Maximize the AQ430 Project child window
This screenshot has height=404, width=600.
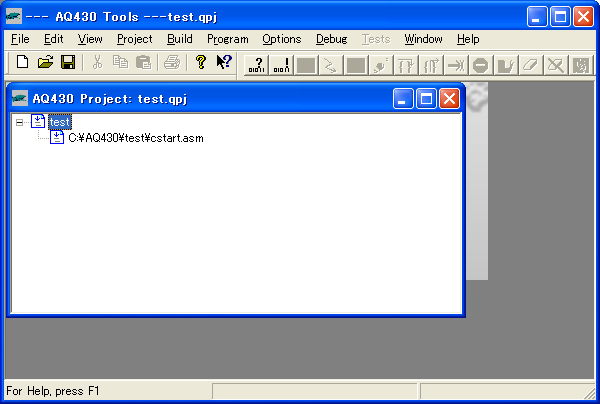[x=426, y=98]
